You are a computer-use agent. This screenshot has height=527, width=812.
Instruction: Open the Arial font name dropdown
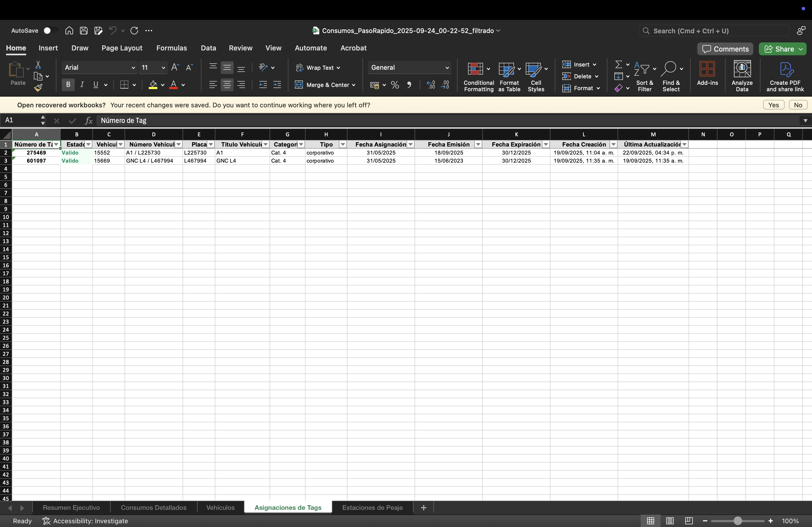pyautogui.click(x=133, y=68)
